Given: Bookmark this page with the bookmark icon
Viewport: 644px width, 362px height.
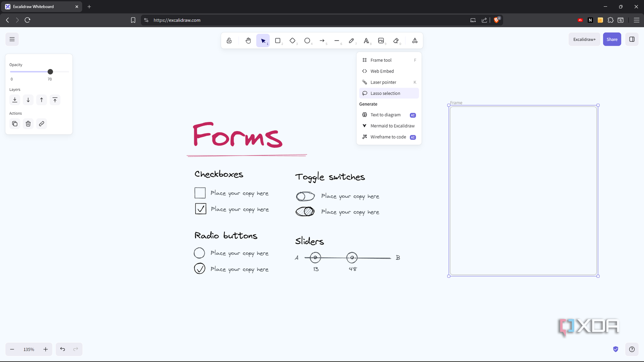Looking at the screenshot, I should click(x=133, y=20).
